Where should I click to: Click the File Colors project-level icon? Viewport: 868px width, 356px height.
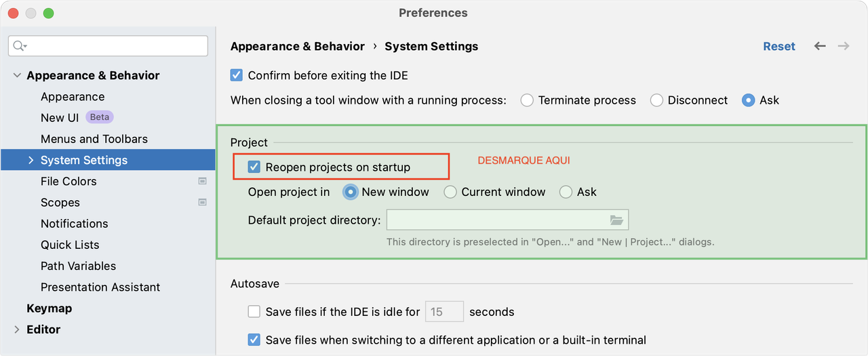tap(202, 181)
